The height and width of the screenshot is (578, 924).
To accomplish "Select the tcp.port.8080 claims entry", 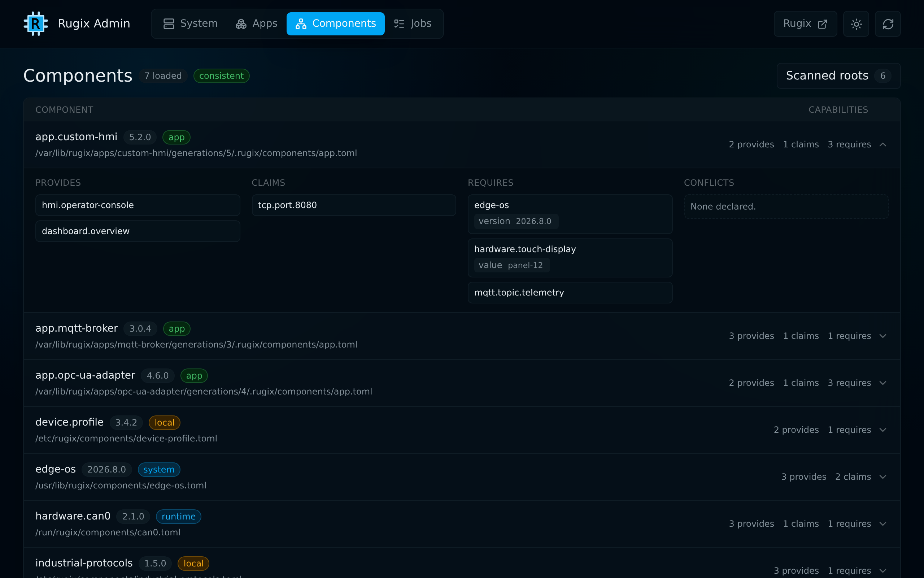I will (x=354, y=205).
